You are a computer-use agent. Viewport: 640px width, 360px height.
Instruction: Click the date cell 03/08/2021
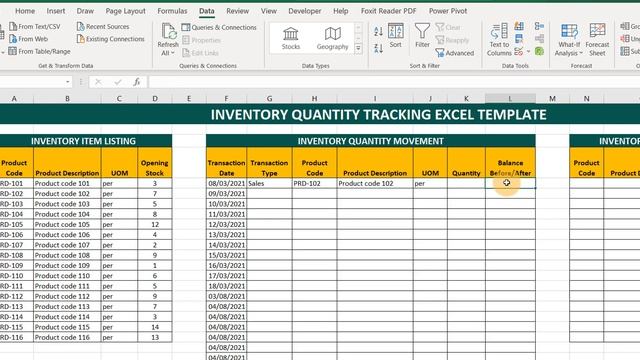pyautogui.click(x=227, y=296)
